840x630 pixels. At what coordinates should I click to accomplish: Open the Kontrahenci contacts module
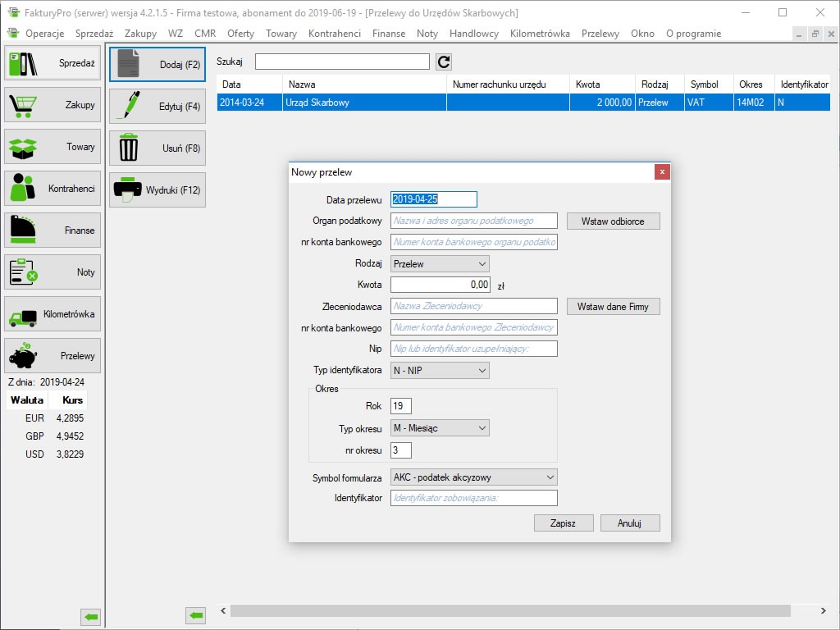(x=52, y=189)
